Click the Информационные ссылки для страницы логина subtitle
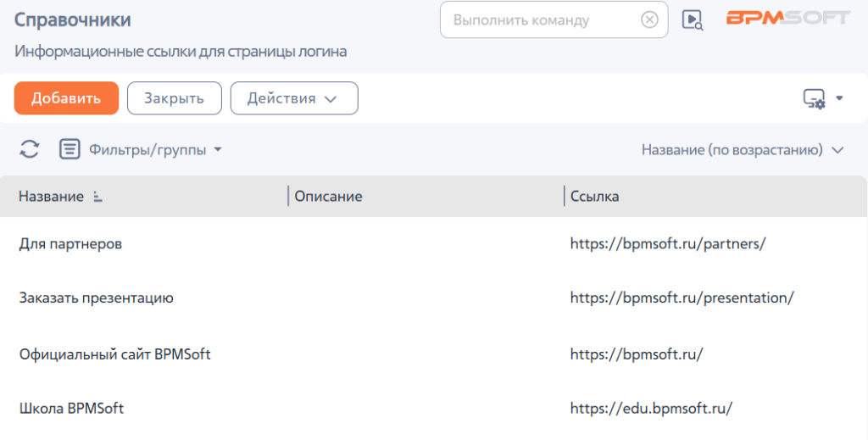This screenshot has height=440, width=868. (x=181, y=52)
